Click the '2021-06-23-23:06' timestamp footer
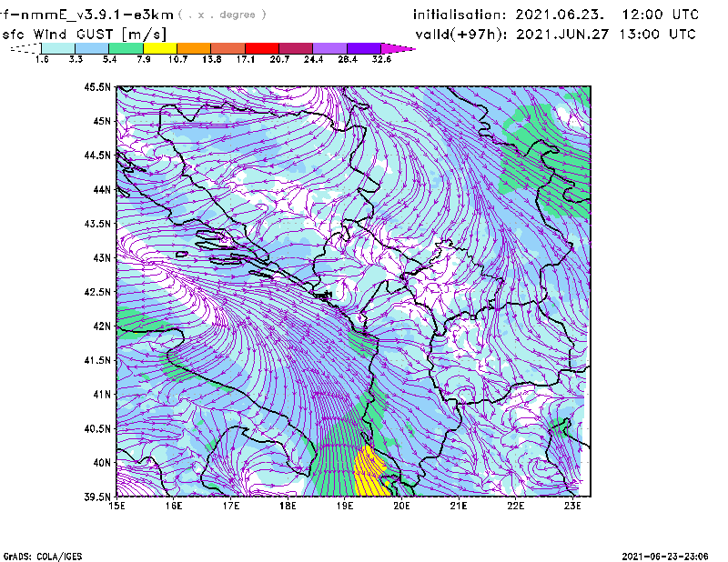728x562 pixels. click(x=665, y=557)
